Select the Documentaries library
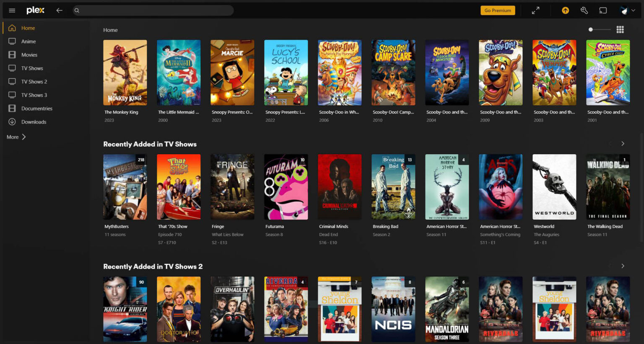This screenshot has height=344, width=644. coord(37,108)
